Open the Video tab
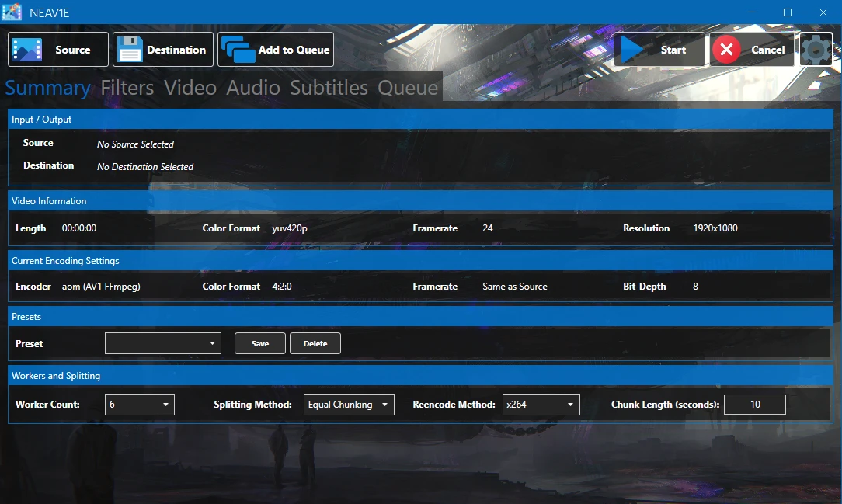The width and height of the screenshot is (842, 504). coord(190,88)
